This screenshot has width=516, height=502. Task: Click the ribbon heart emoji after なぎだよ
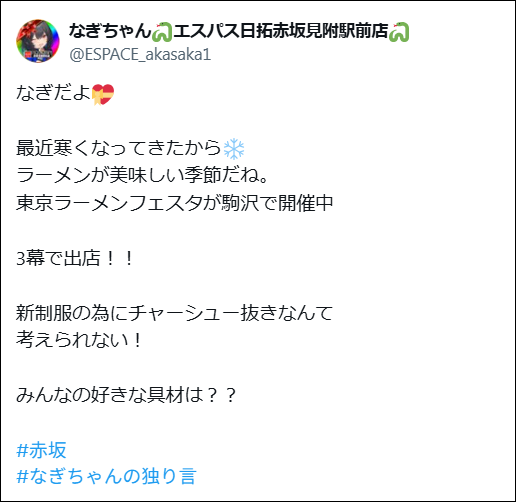click(x=103, y=94)
